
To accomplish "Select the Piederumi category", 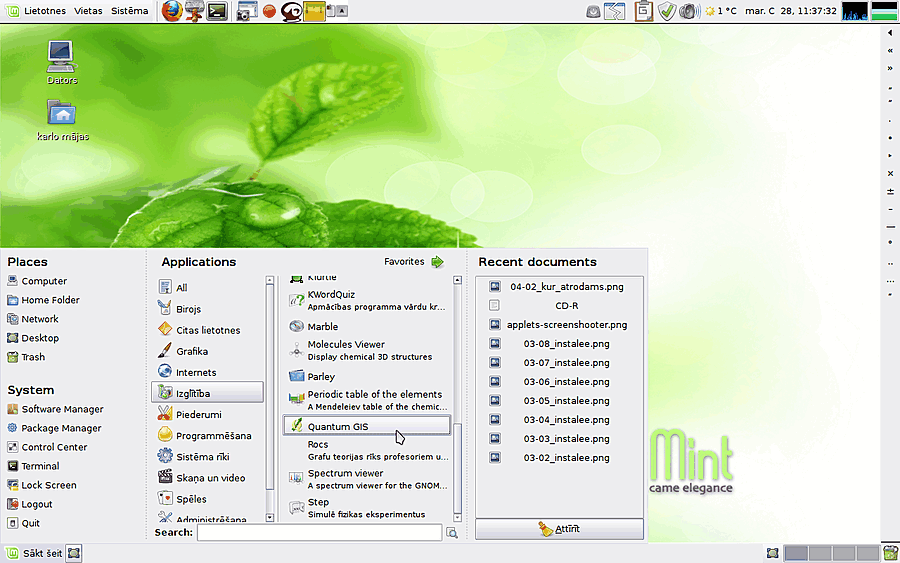I will pos(207,414).
